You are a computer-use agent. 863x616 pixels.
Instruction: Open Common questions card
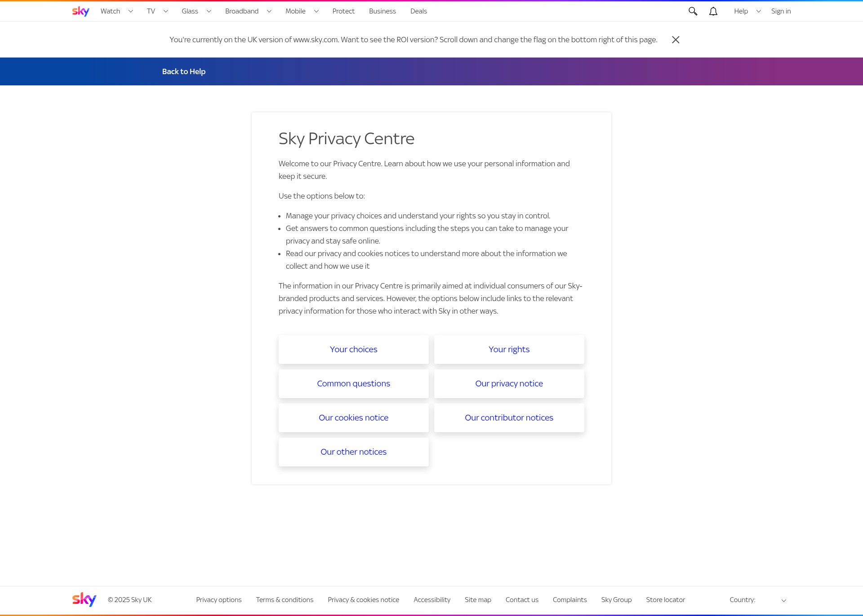click(x=354, y=384)
